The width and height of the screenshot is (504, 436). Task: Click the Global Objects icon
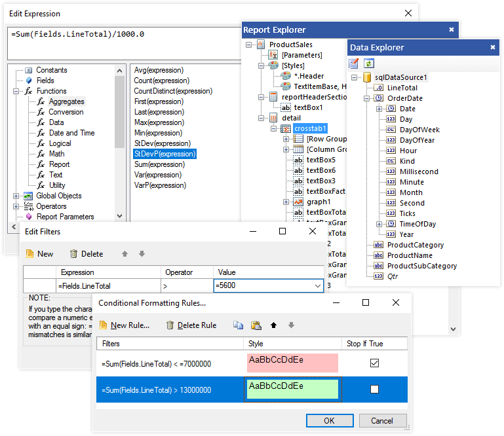pos(28,196)
